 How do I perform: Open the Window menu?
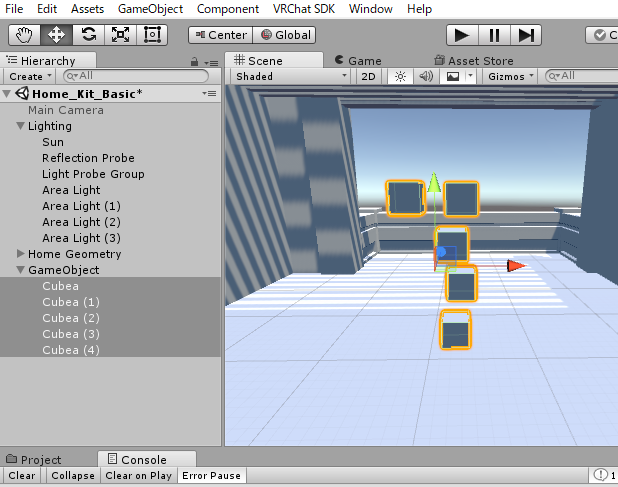point(370,9)
